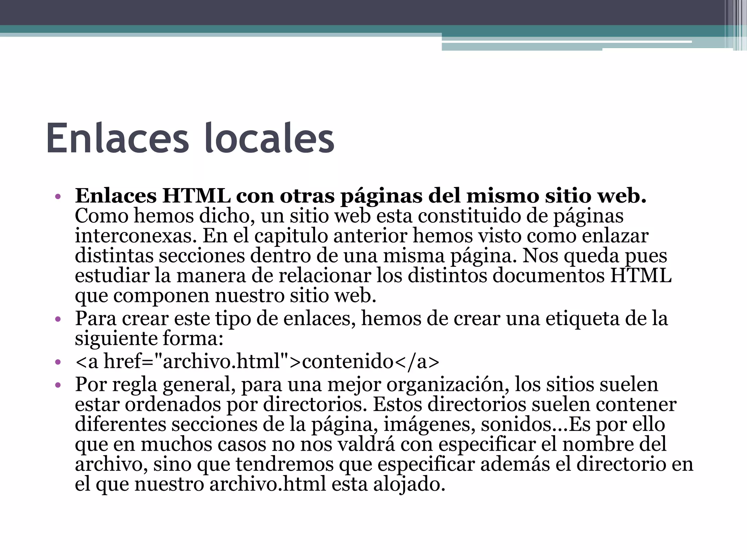Viewport: 747px width, 560px height.
Task: Click the line "diferentes secciones de la página, imágenes"
Action: [370, 424]
